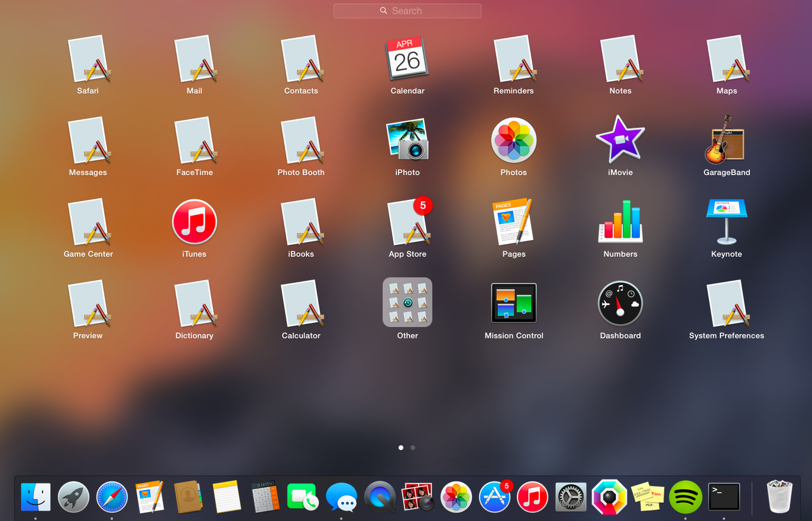Open FaceTime green icon in the Dock

[303, 497]
